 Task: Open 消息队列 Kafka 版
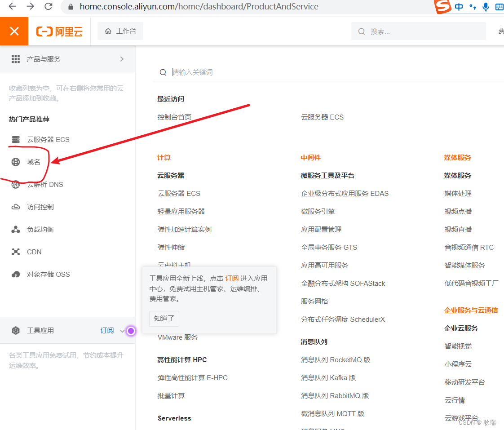[x=328, y=378]
